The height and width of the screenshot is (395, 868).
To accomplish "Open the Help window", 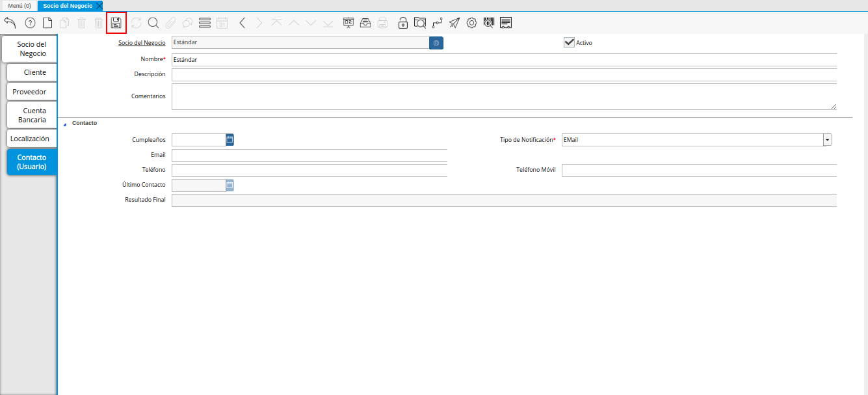I will click(29, 22).
